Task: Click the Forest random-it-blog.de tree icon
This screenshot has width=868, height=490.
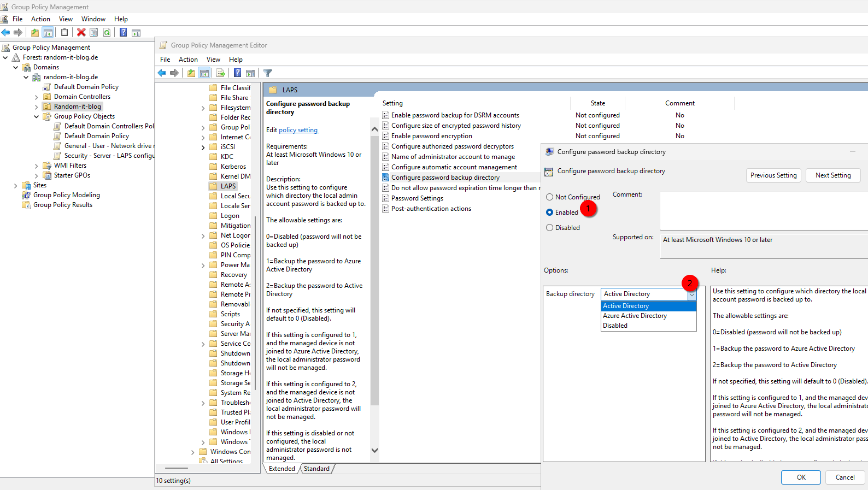Action: [x=16, y=57]
